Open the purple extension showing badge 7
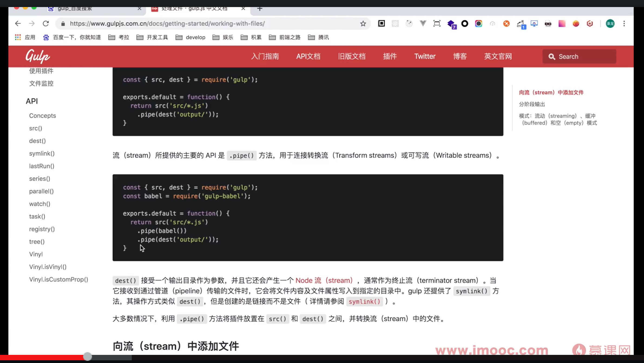 click(x=452, y=24)
